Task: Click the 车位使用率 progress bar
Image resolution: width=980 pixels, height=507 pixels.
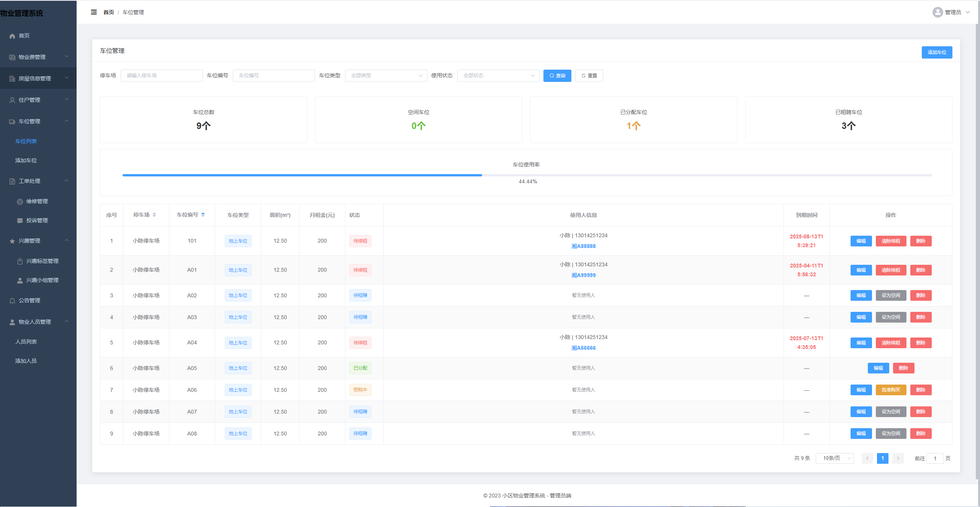Action: (527, 175)
